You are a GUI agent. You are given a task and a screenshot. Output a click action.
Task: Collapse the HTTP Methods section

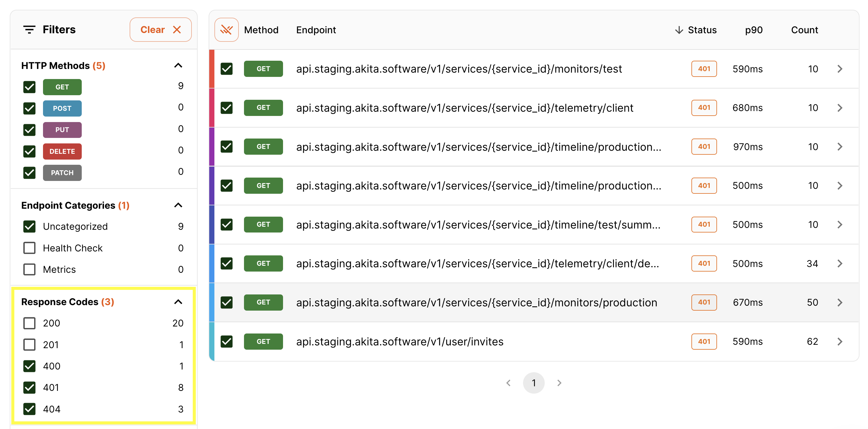point(178,65)
